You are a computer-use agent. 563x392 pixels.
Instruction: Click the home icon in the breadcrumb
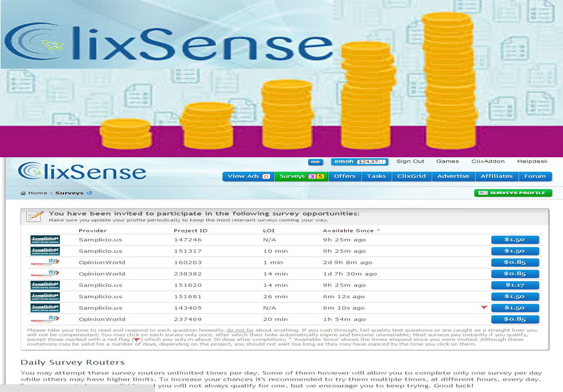[x=23, y=193]
